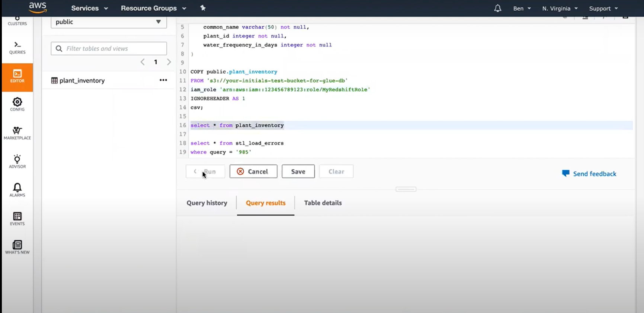Open Queries in the sidebar
Screen dimensions: 644x313
click(x=17, y=48)
